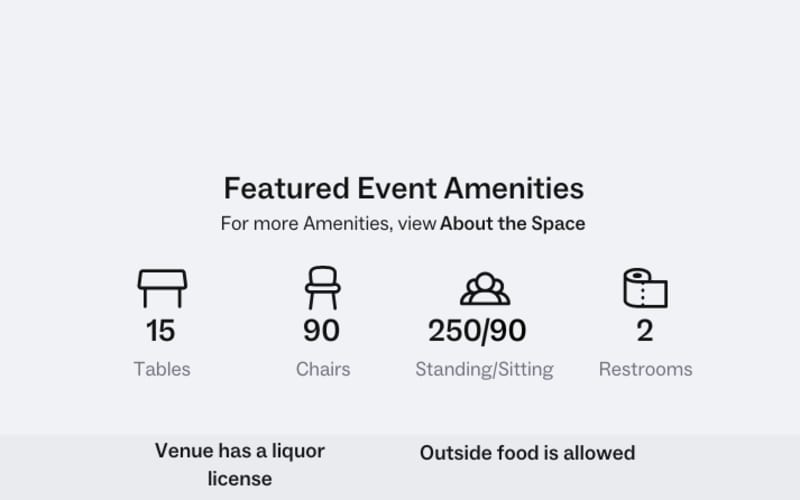800x500 pixels.
Task: Click the 250/90 capacity number
Action: 477,331
